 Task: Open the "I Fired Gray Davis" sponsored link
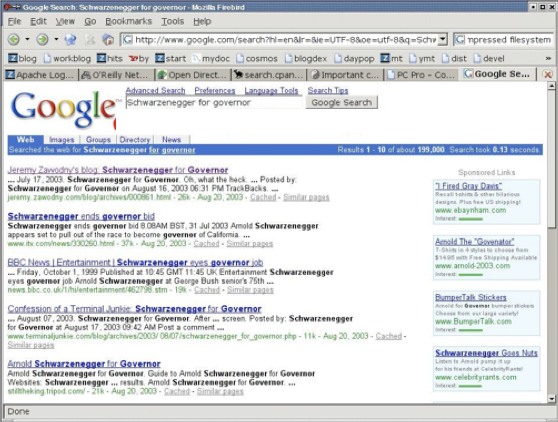468,186
